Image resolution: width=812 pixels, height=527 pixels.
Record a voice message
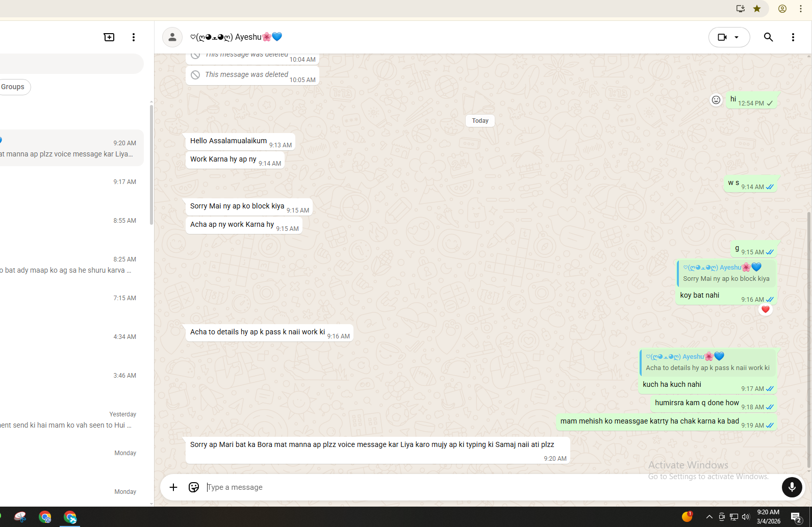792,487
